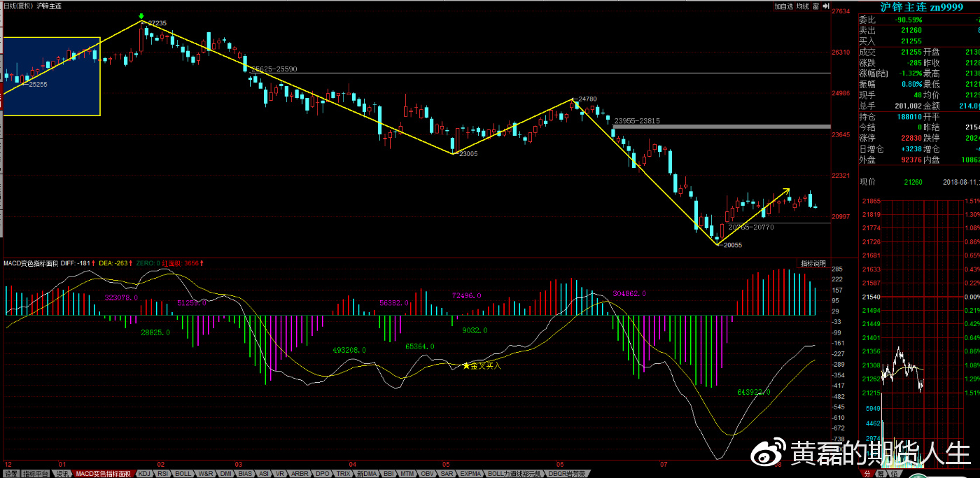Click the 窗 window button above the chart
The image size is (980, 478).
pos(815,6)
